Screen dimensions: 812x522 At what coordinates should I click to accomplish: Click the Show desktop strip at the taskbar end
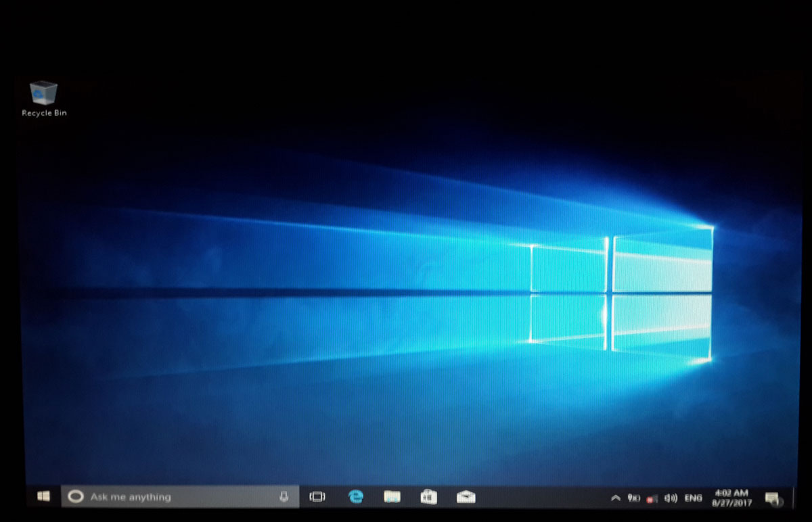coord(792,498)
